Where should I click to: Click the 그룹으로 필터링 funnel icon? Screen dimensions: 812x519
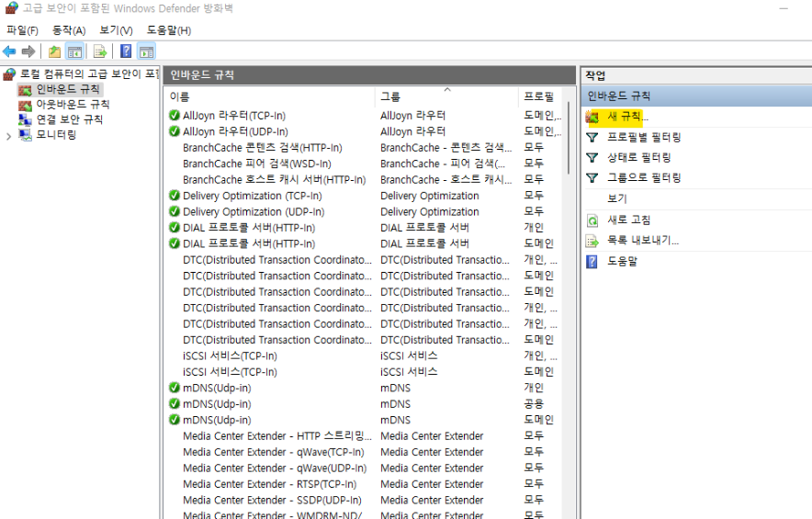[x=592, y=177]
